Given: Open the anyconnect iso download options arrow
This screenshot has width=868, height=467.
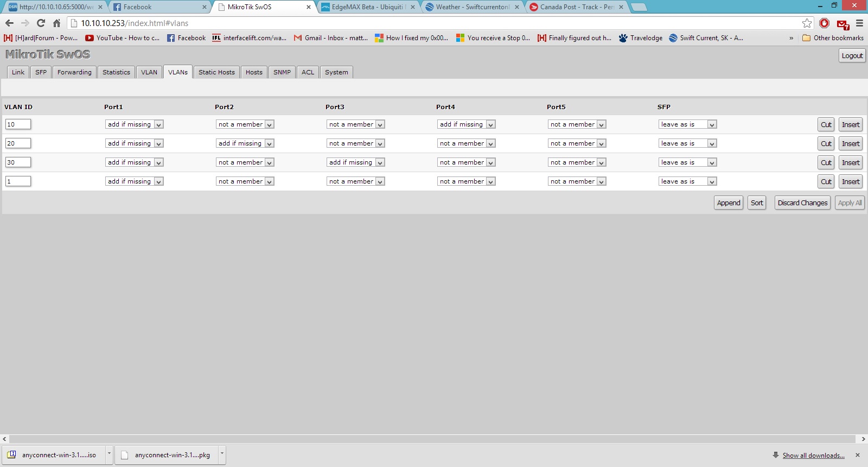Looking at the screenshot, I should pos(109,454).
